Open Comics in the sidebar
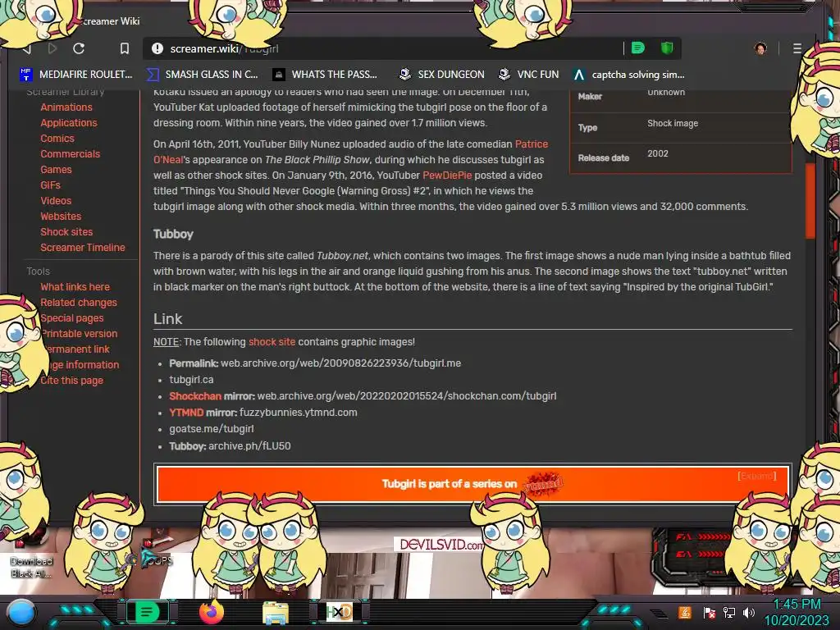 [57, 138]
